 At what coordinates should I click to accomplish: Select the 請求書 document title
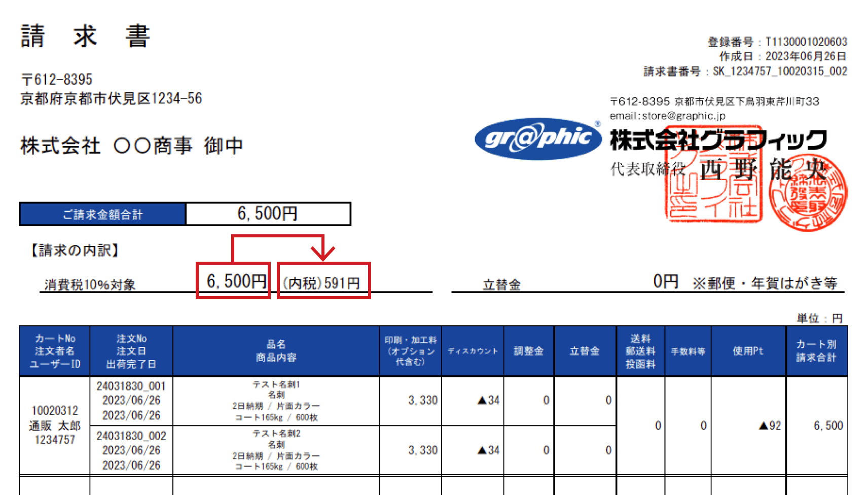(86, 37)
